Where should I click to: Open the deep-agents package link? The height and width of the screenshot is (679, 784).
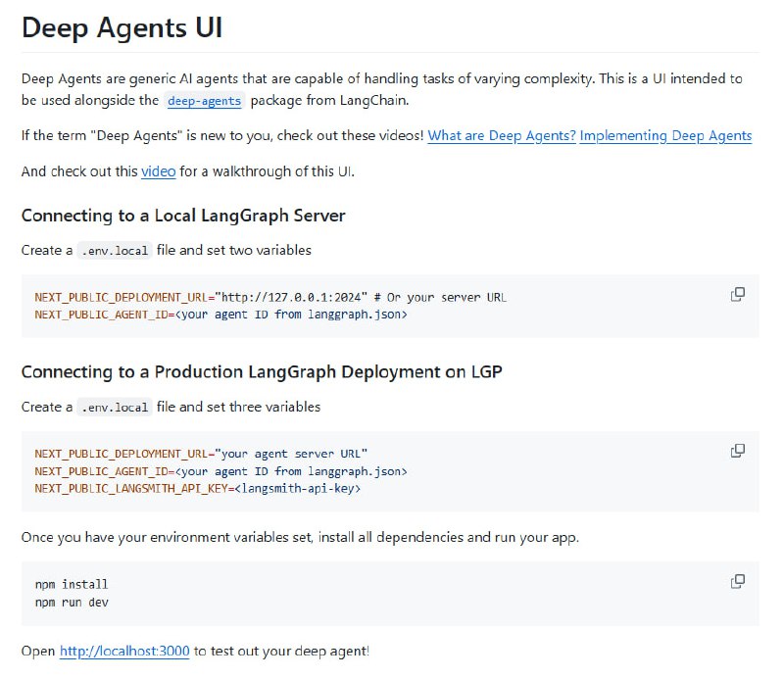click(x=203, y=101)
